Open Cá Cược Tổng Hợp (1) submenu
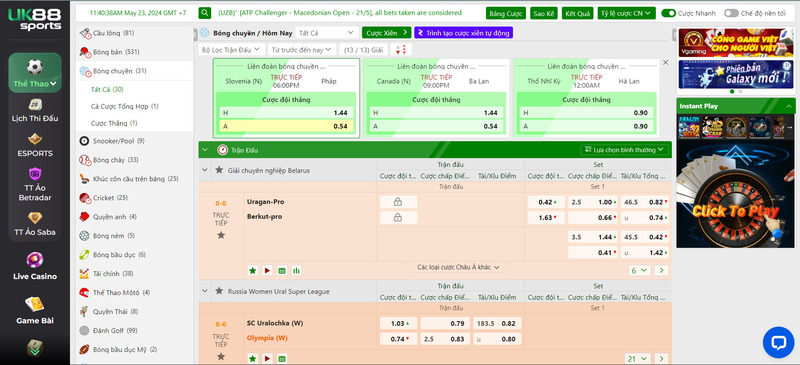Image resolution: width=800 pixels, height=365 pixels. 124,106
